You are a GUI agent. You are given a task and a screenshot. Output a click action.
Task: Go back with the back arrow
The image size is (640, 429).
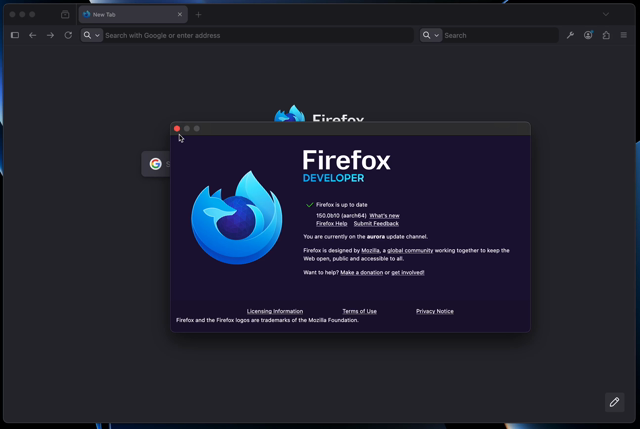(33, 35)
